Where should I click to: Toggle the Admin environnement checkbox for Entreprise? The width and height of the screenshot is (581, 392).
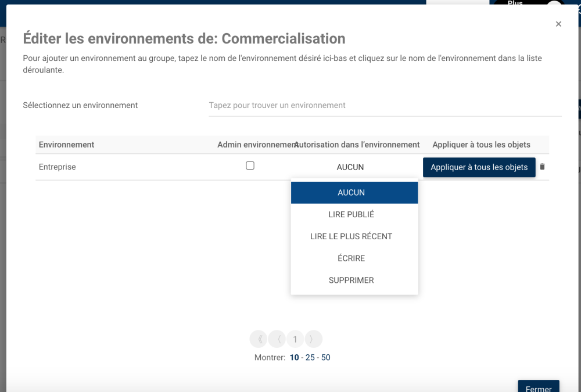250,166
